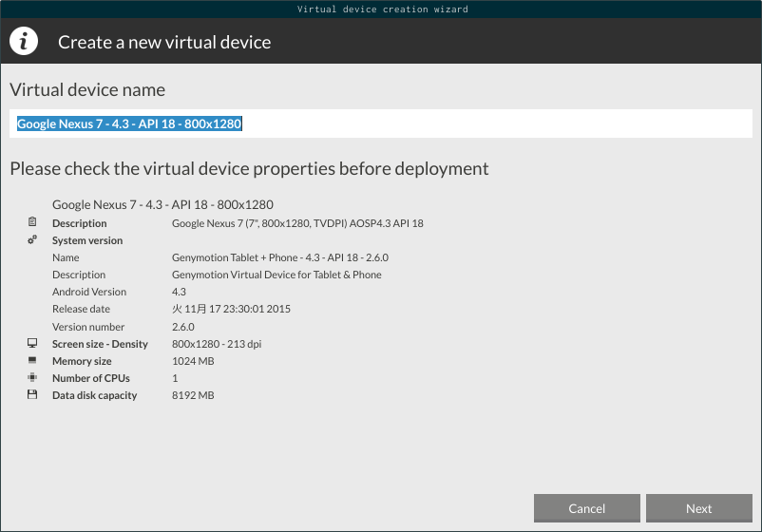
Task: Click the 'Virtual device name' label
Action: pyautogui.click(x=87, y=90)
